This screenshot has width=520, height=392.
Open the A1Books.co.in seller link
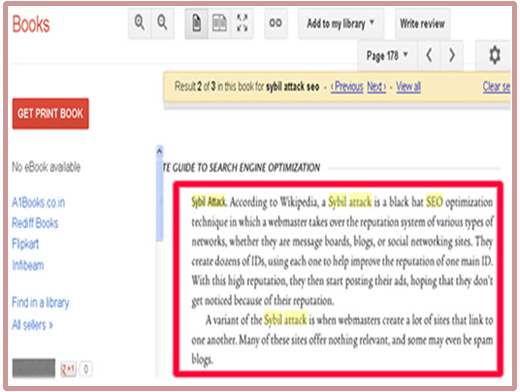(38, 202)
